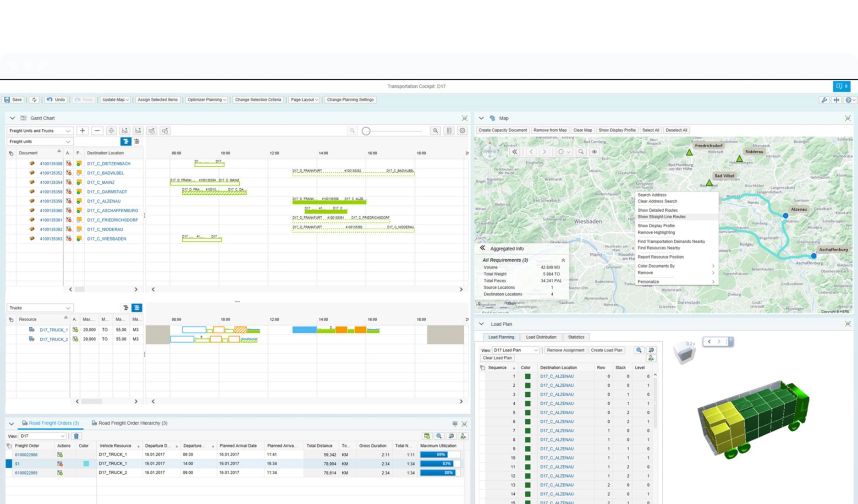Click the Gantt chart settings gear icon
The height and width of the screenshot is (504, 858).
tap(462, 131)
